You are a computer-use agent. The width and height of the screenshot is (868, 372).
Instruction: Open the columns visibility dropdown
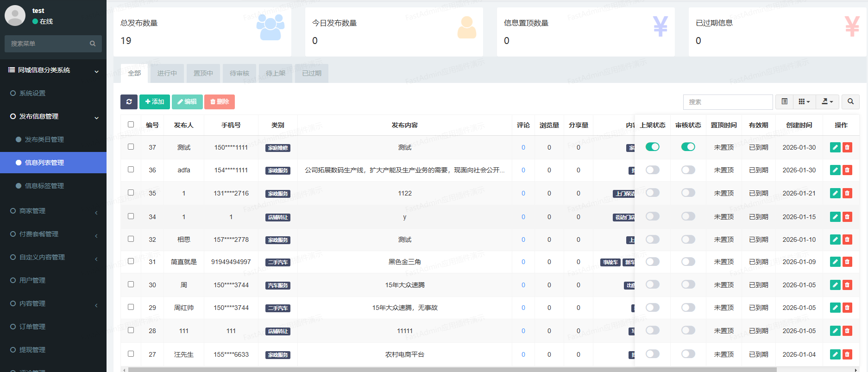tap(804, 102)
